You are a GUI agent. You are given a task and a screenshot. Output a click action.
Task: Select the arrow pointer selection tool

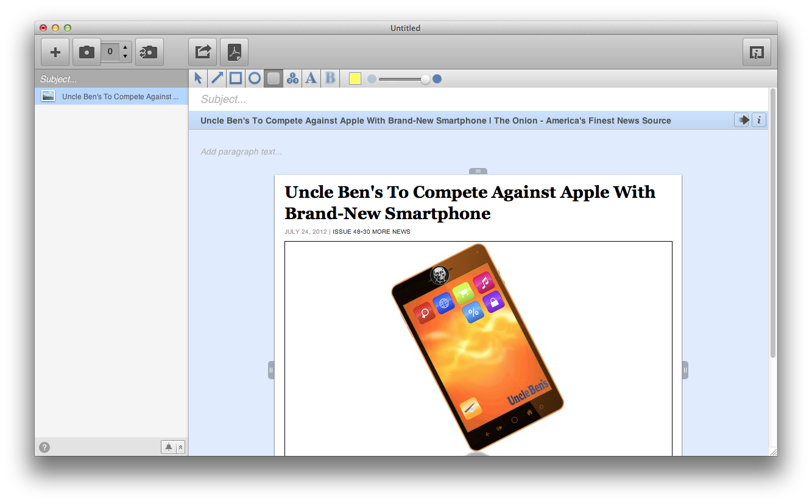click(x=198, y=78)
